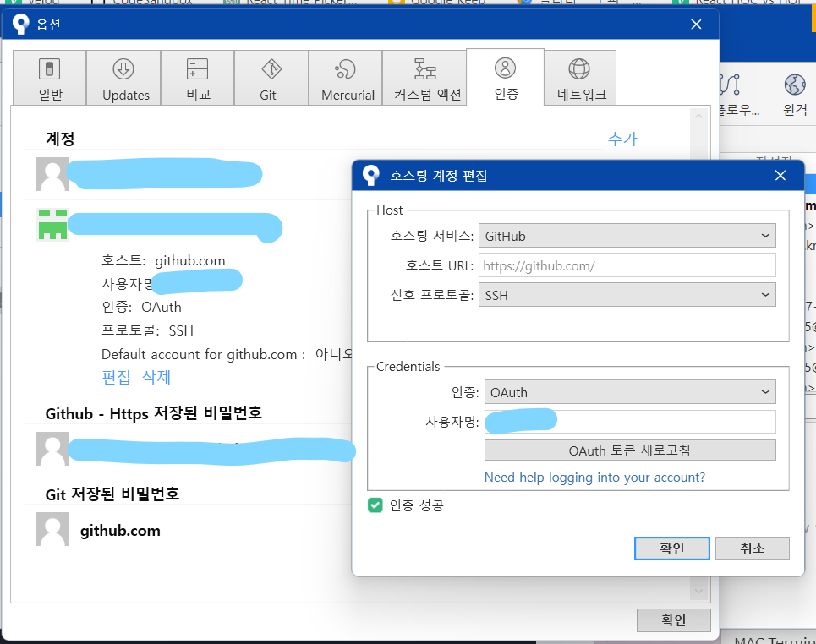Open Need help logging into your account link
Screen dimensions: 816x644
(x=594, y=477)
